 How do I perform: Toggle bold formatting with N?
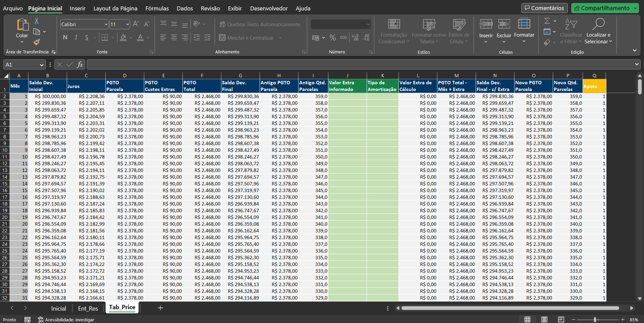(x=65, y=38)
